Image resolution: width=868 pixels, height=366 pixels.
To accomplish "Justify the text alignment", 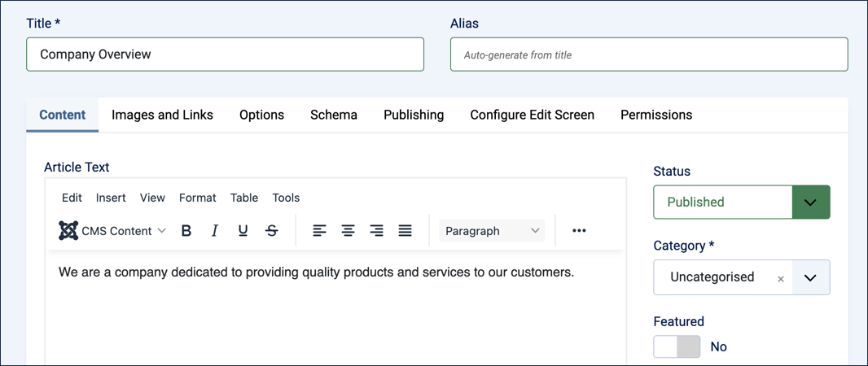I will click(x=406, y=230).
